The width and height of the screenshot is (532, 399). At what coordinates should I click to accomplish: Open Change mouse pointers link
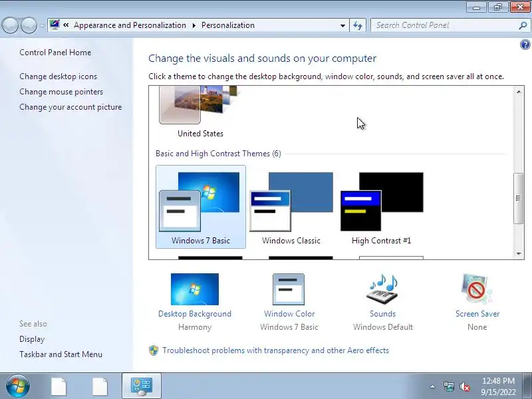(61, 92)
